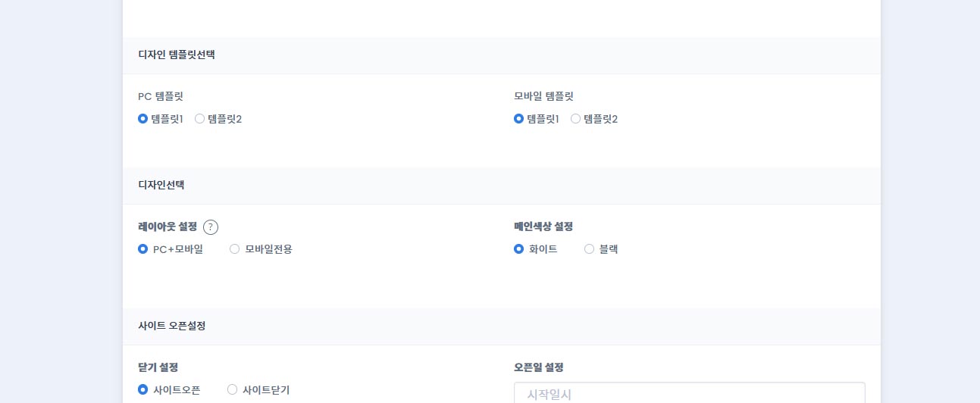The image size is (980, 403).
Task: Click the 모바일 템플릿 label text
Action: point(543,96)
